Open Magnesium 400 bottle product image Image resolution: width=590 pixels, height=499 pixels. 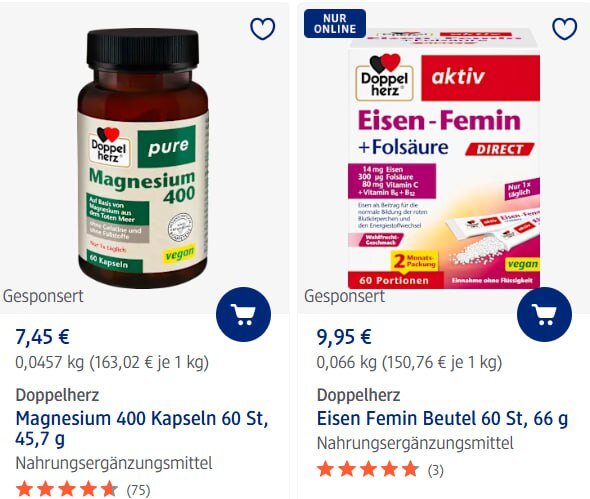click(143, 158)
